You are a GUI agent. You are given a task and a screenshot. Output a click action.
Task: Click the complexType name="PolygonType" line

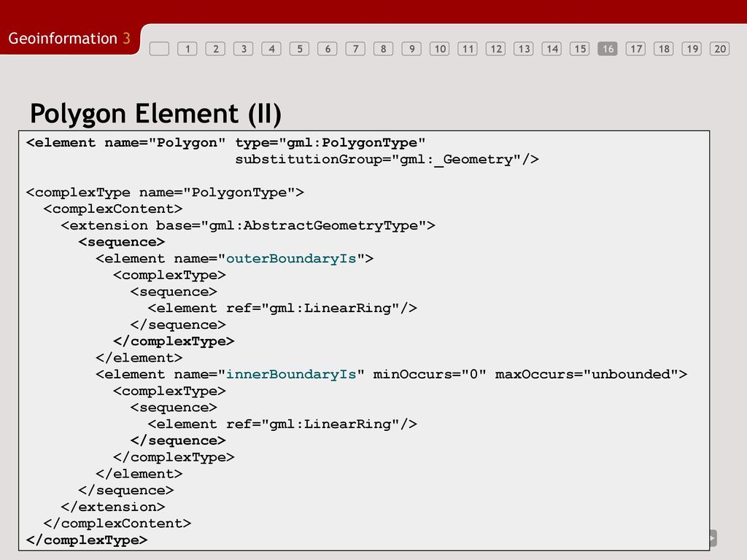tap(165, 192)
